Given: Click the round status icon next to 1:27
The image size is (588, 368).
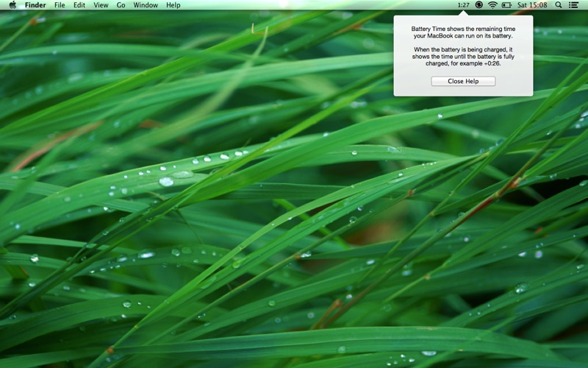Looking at the screenshot, I should click(x=479, y=5).
